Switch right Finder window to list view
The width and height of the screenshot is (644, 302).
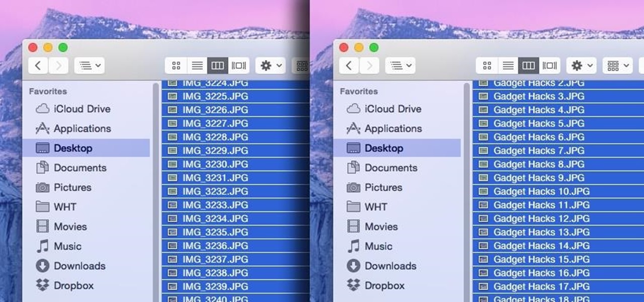[508, 65]
